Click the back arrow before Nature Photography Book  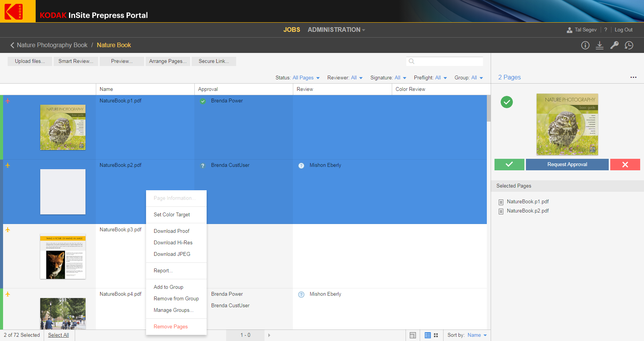(x=12, y=45)
